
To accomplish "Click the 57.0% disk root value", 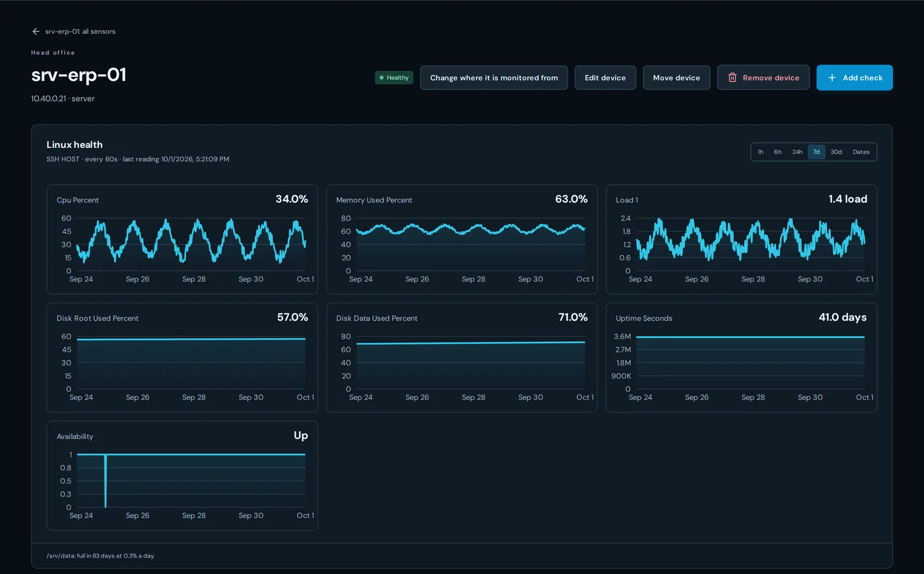I will [x=292, y=318].
